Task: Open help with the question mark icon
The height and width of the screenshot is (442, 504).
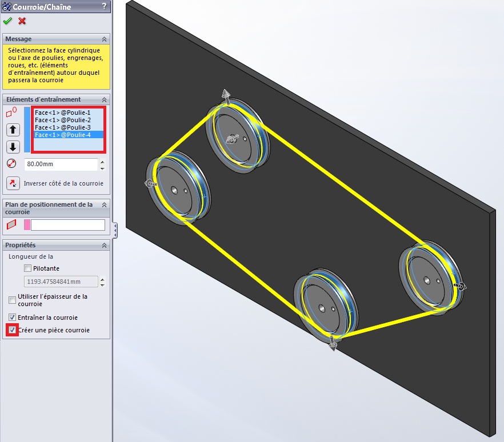Action: (104, 6)
